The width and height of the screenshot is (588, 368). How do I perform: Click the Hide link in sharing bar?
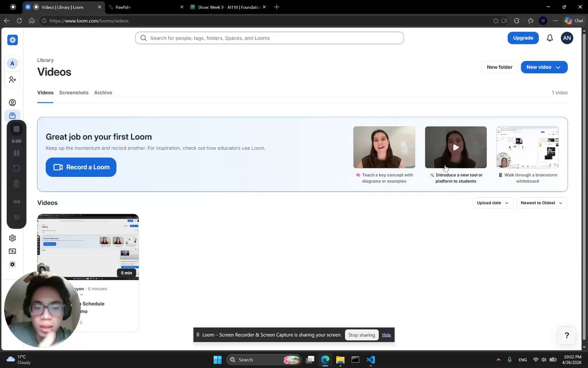(x=386, y=335)
